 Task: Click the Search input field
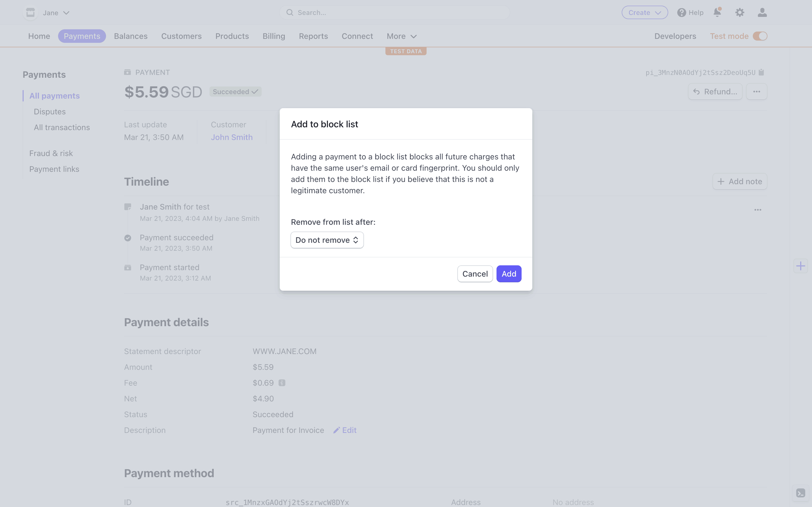(x=396, y=13)
